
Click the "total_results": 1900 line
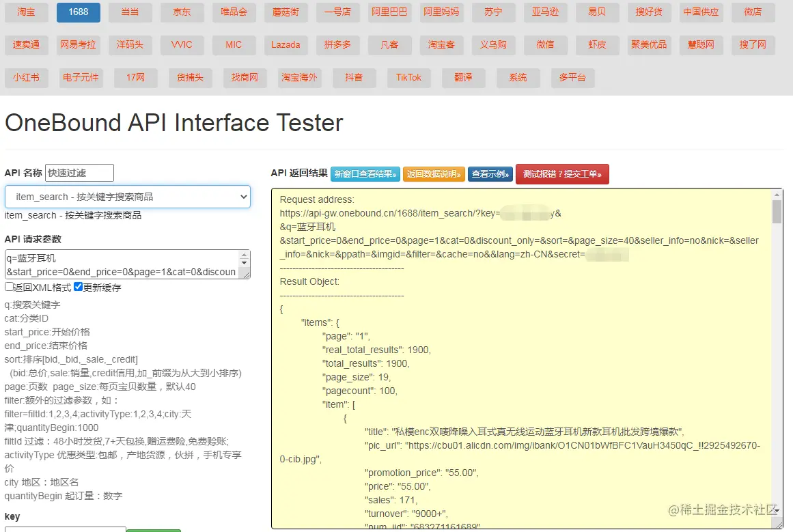(365, 363)
